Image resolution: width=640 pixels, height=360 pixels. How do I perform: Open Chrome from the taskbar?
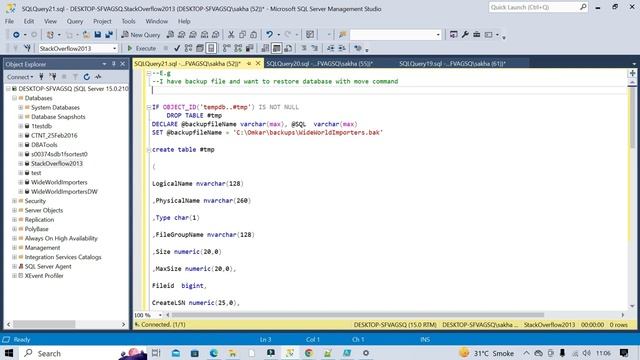(309, 353)
